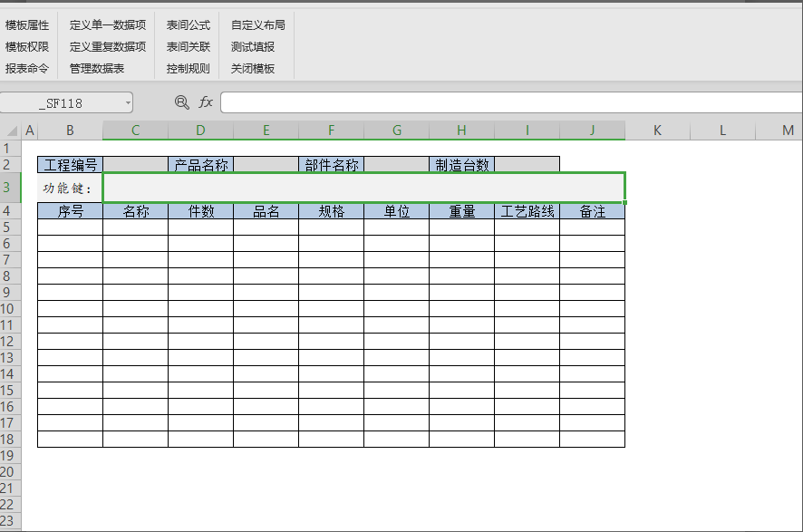Open 管理数据表 data table manager
This screenshot has width=803, height=532.
coord(97,69)
